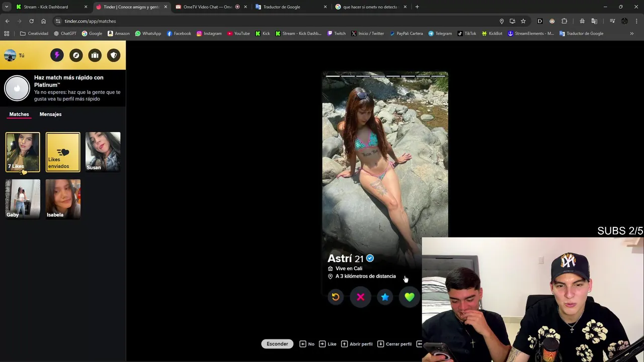
Task: Open the Instagram bookmark
Action: pos(209,34)
